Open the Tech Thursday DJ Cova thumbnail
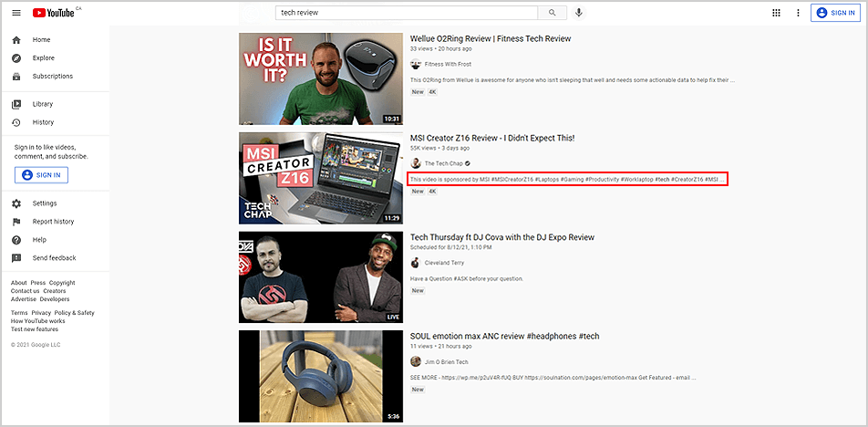Image resolution: width=868 pixels, height=427 pixels. point(321,277)
